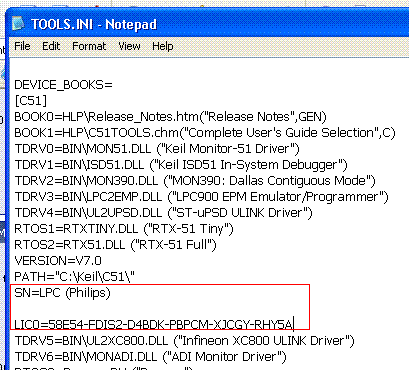Click the BOOK1=HLP\C51TOOLS.chm line
The width and height of the screenshot is (409, 370).
pyautogui.click(x=205, y=133)
